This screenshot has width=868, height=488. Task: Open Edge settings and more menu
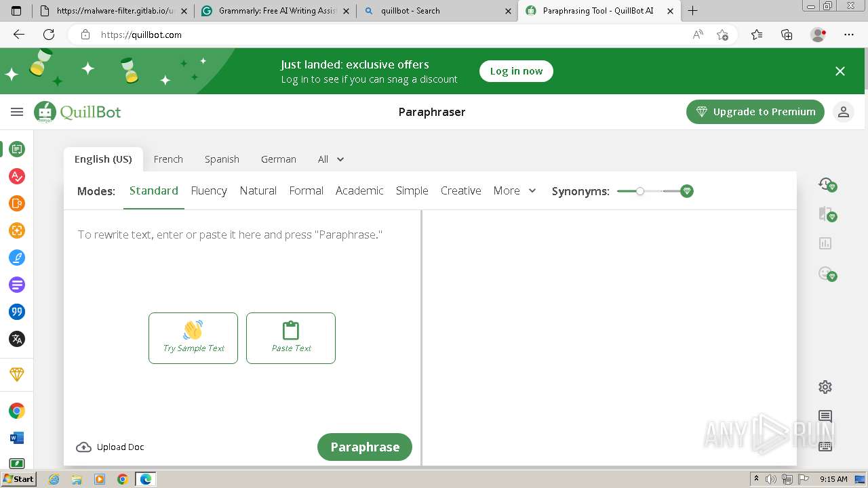(x=849, y=35)
